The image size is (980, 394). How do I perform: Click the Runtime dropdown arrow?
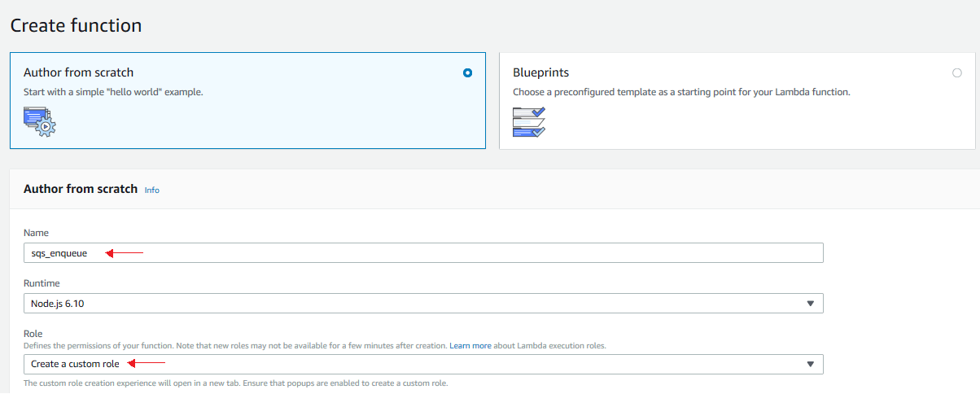click(810, 304)
